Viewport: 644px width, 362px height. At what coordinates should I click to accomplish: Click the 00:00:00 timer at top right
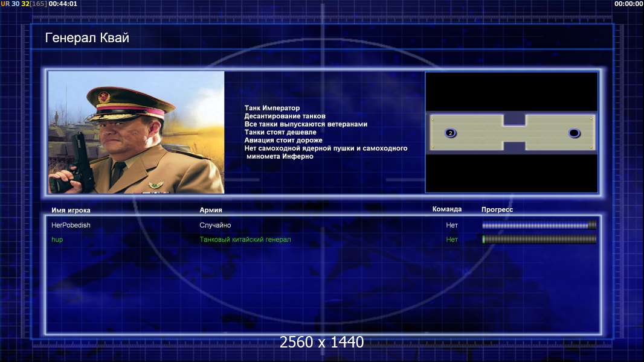pos(628,4)
